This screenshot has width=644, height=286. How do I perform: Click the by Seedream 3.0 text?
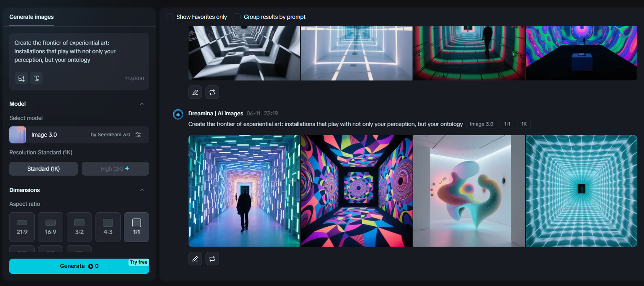tap(110, 135)
